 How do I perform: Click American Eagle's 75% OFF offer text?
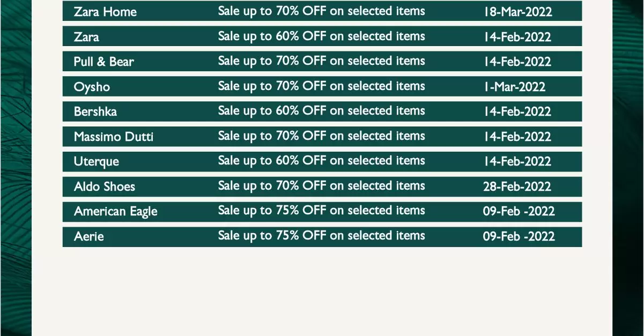point(322,211)
